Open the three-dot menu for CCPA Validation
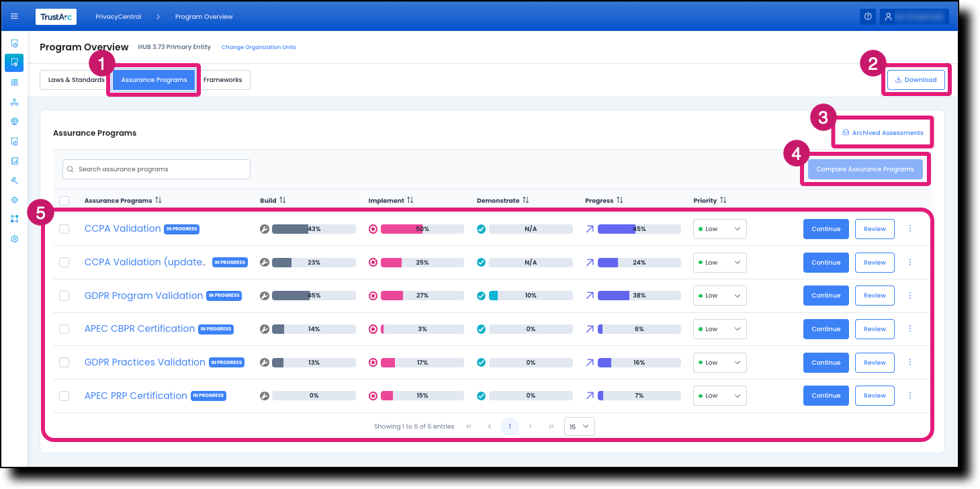980x489 pixels. pyautogui.click(x=910, y=228)
